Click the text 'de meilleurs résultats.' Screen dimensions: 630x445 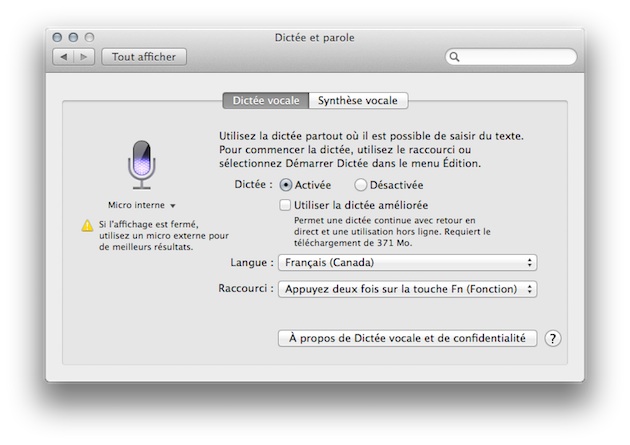coord(146,247)
